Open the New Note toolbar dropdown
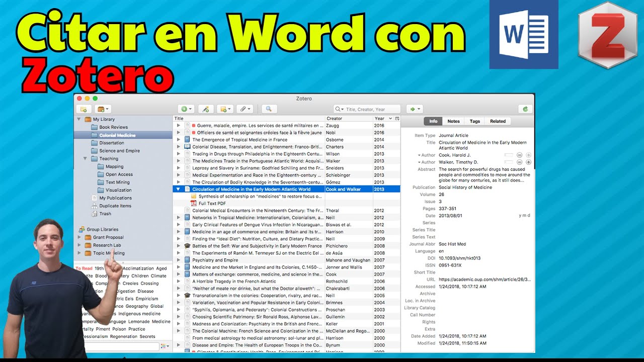Viewport: 644px width, 362px height. click(225, 109)
